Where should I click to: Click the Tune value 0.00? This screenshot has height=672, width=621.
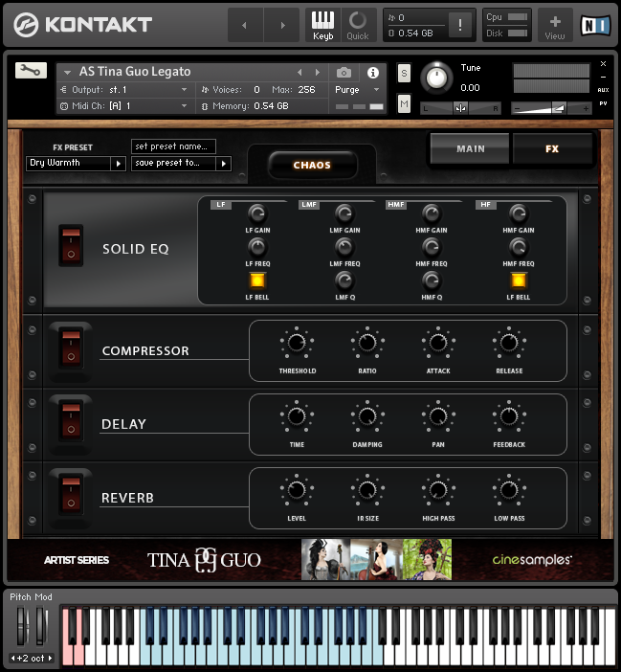pyautogui.click(x=470, y=88)
